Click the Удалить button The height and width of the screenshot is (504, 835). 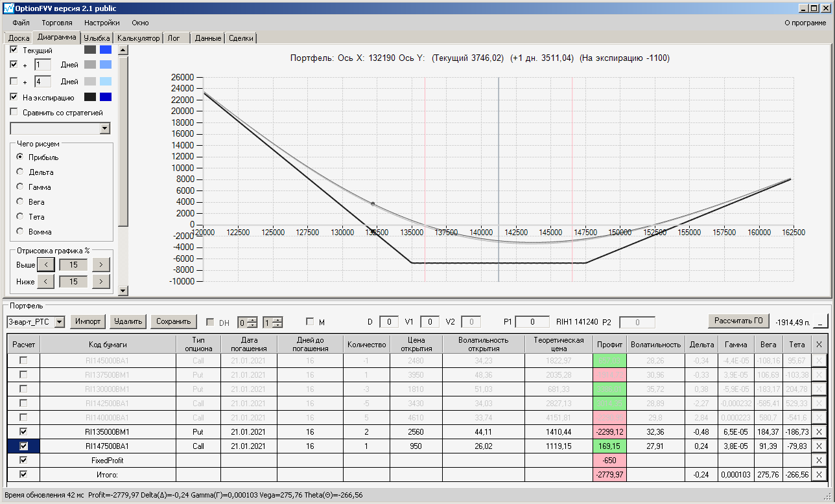click(128, 321)
